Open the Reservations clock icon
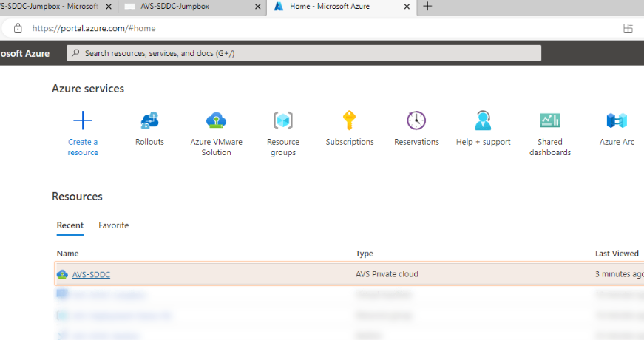 coord(416,120)
